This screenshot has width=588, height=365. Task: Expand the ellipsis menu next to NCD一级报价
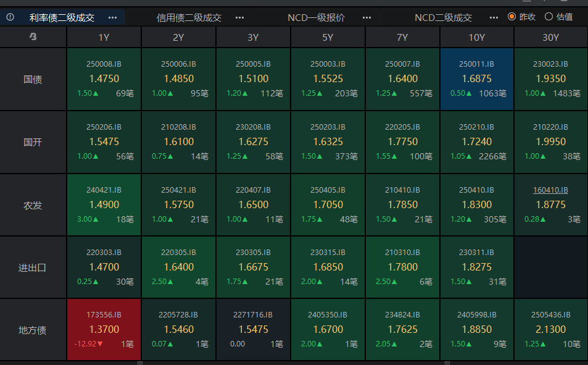(366, 17)
